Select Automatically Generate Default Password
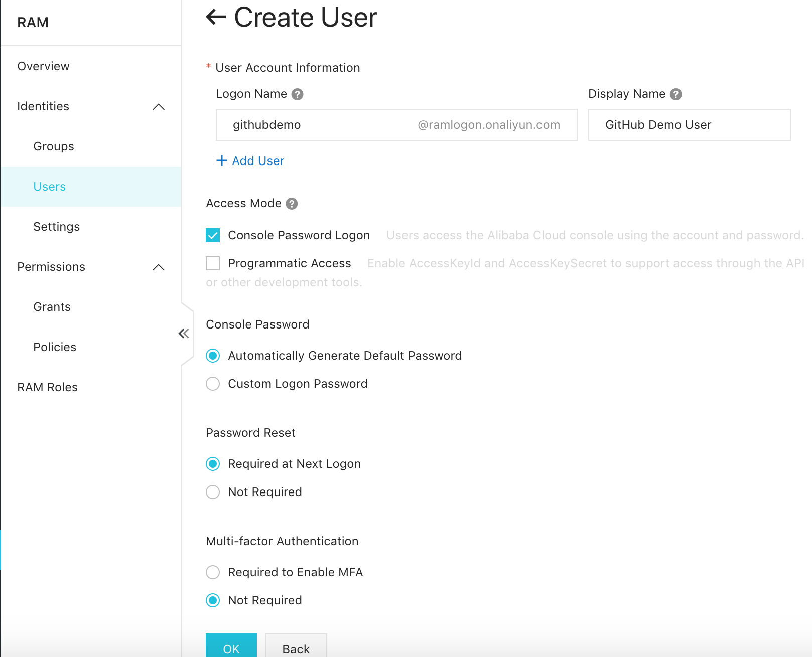Viewport: 812px width, 657px height. pyautogui.click(x=213, y=356)
